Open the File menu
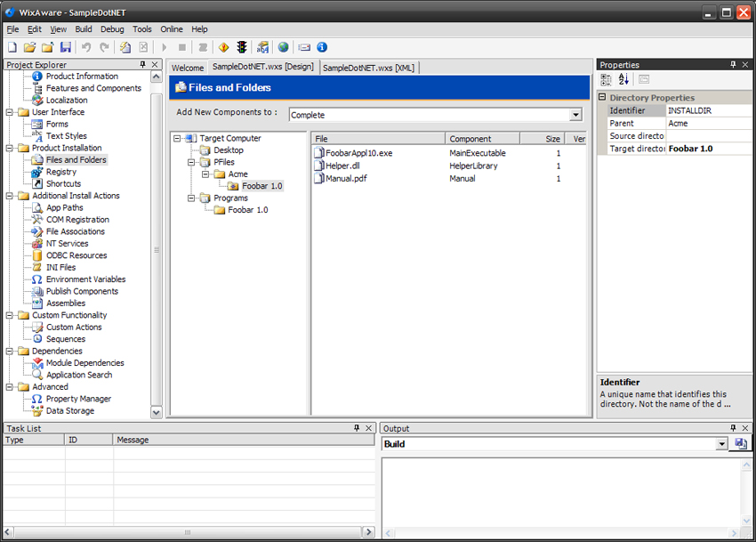This screenshot has height=542, width=756. (x=12, y=29)
